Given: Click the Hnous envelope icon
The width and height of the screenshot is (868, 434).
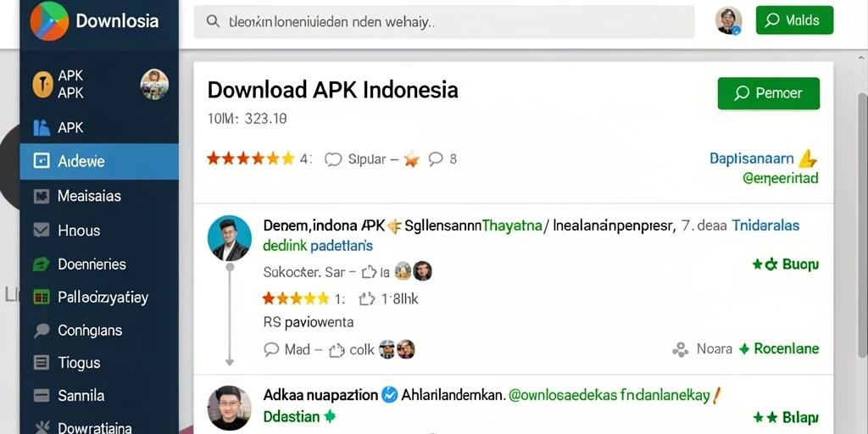Looking at the screenshot, I should point(42,231).
